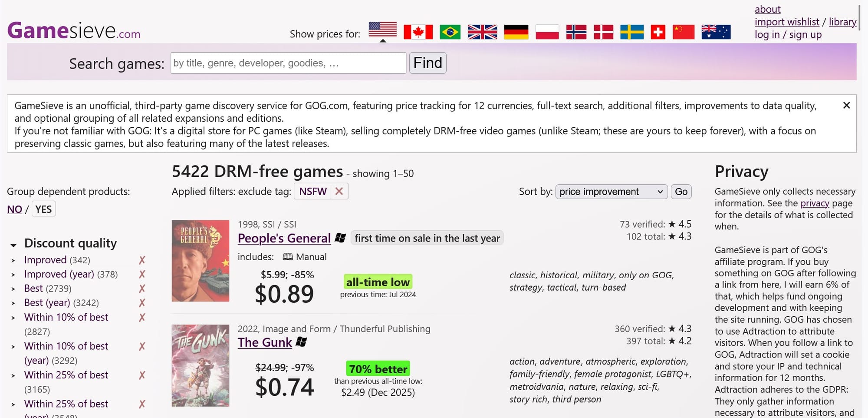Select the Australian flag currency
868x418 pixels.
pos(716,32)
